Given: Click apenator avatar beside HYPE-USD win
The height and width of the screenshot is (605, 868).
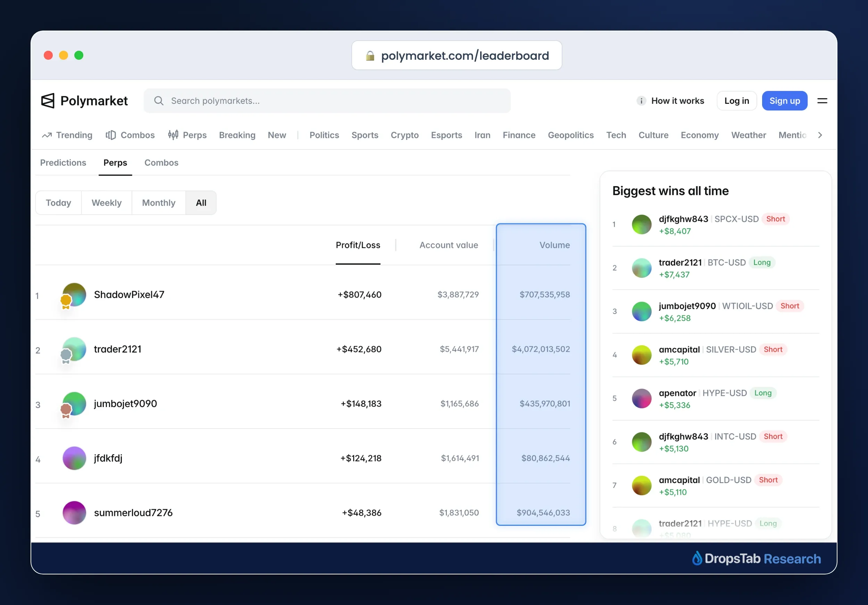Looking at the screenshot, I should point(642,399).
